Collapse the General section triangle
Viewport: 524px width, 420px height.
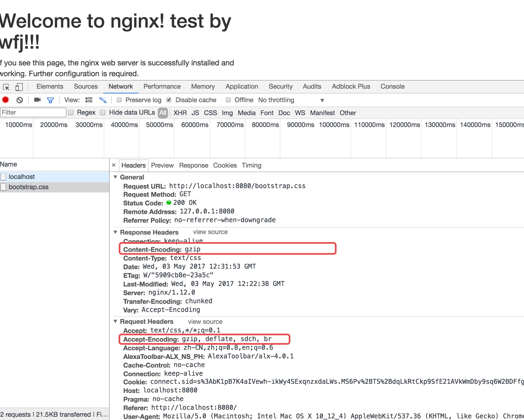pyautogui.click(x=115, y=177)
